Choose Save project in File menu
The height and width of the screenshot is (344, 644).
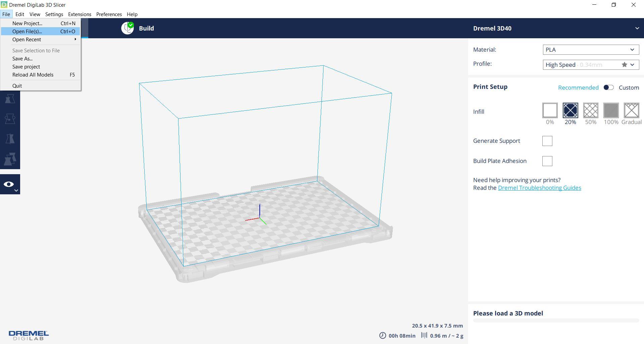coord(40,66)
